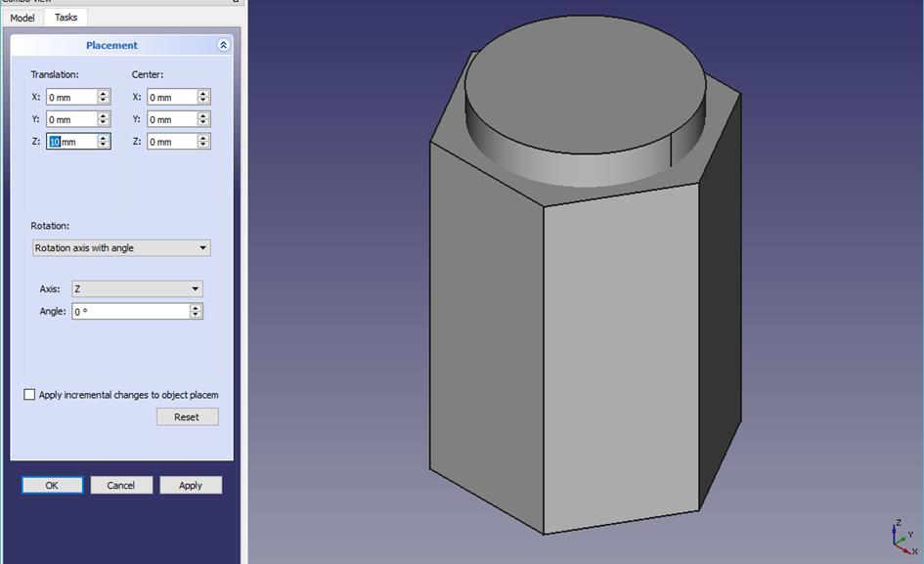This screenshot has width=924, height=564.
Task: Adjust the Center Y spinner arrows
Action: click(204, 119)
